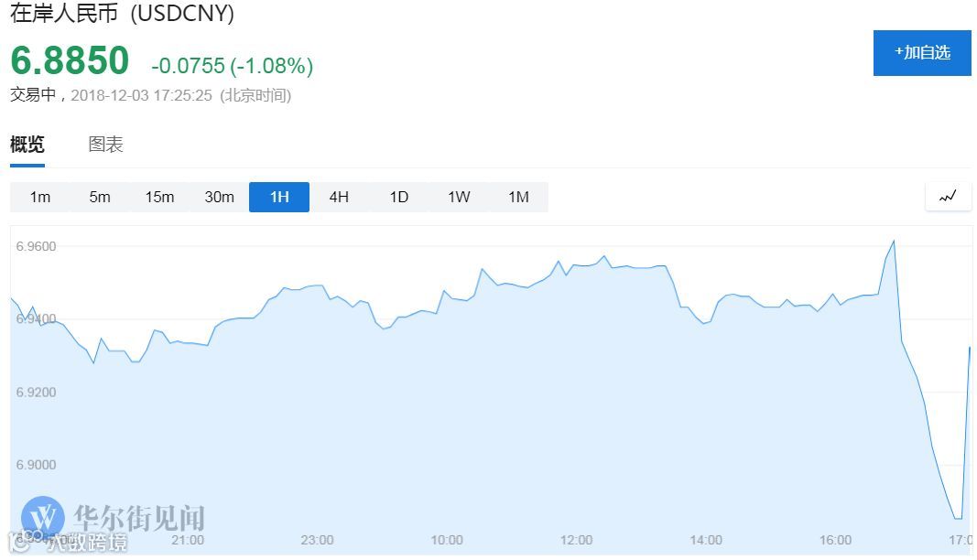This screenshot has height=560, width=977.
Task: Click the active 1H timeframe button
Action: click(279, 197)
